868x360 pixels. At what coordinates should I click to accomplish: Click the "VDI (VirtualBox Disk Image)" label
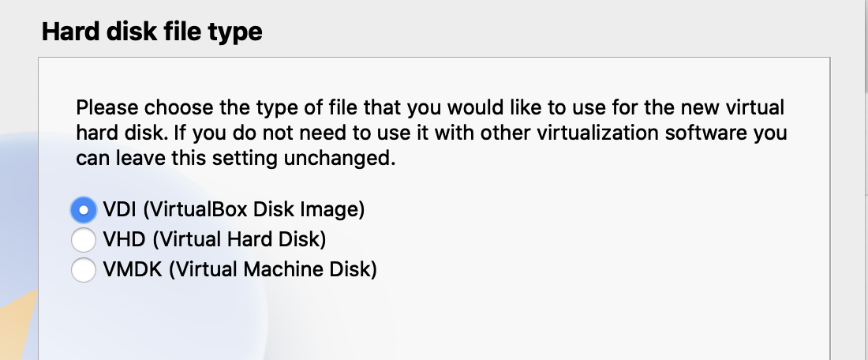[233, 210]
